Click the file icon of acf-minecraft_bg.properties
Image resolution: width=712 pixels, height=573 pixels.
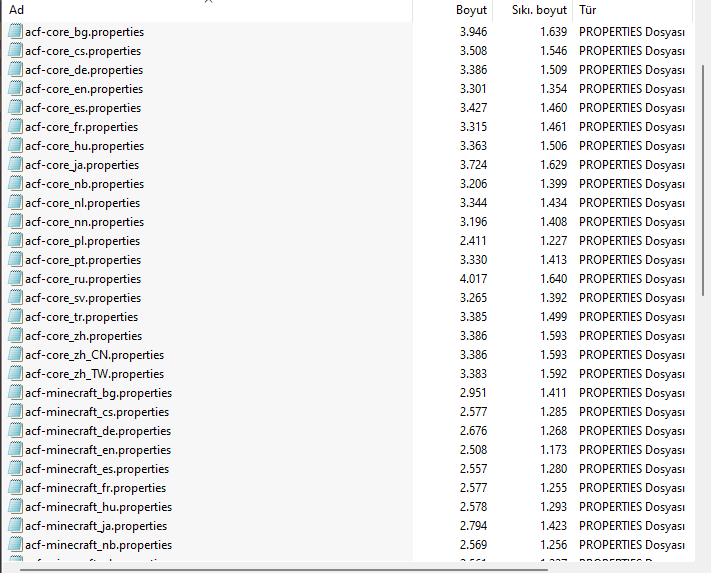click(x=15, y=392)
